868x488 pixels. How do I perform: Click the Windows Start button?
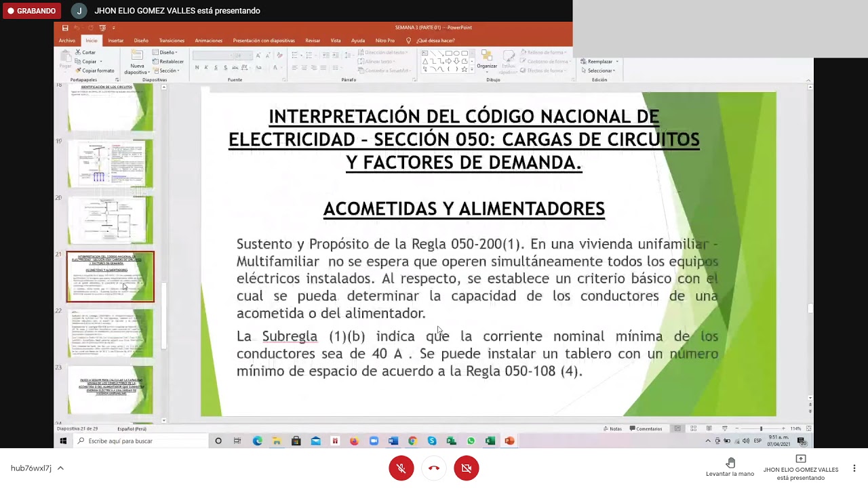coord(63,441)
